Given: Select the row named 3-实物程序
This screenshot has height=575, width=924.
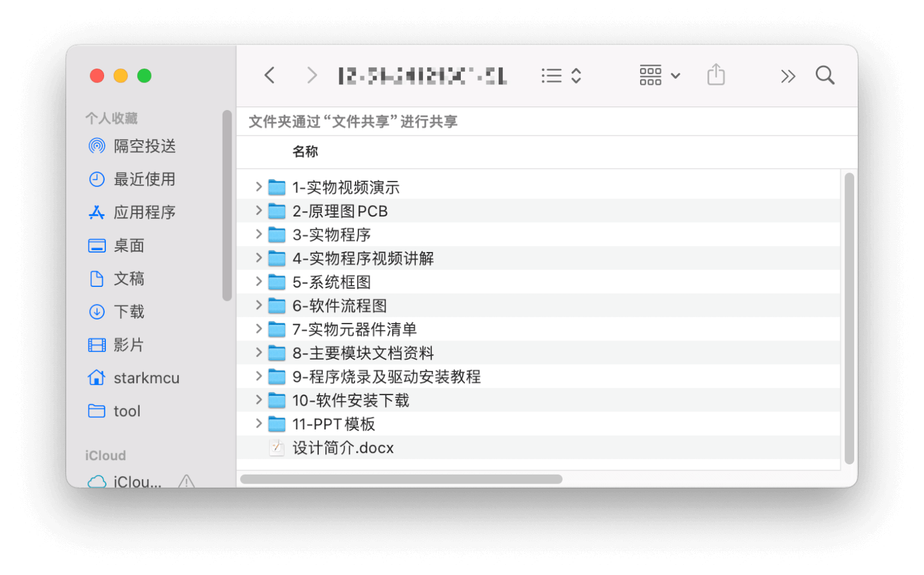Looking at the screenshot, I should (x=538, y=235).
